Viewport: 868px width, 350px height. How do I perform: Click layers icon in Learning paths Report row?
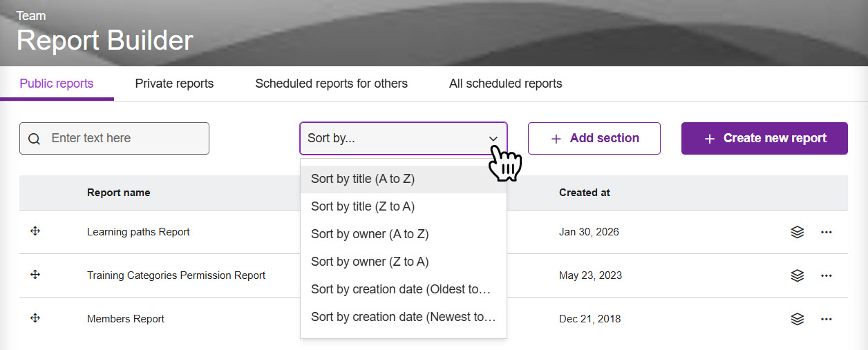797,232
